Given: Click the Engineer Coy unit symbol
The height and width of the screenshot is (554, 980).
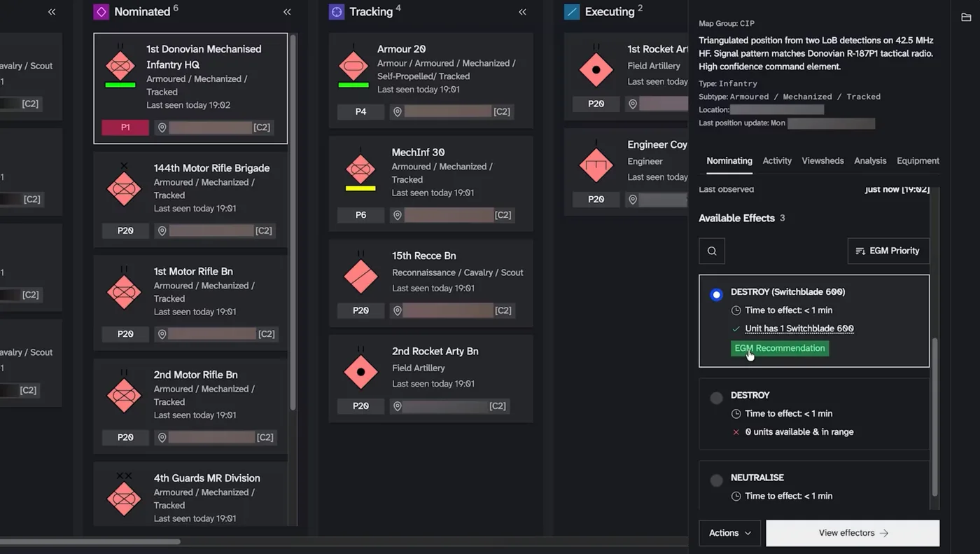Looking at the screenshot, I should coord(596,162).
